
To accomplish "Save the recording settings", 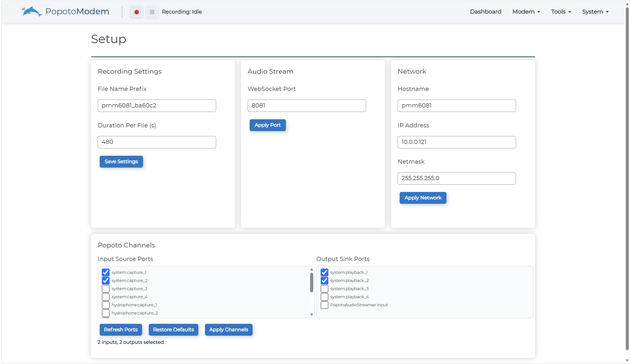I will pyautogui.click(x=121, y=161).
